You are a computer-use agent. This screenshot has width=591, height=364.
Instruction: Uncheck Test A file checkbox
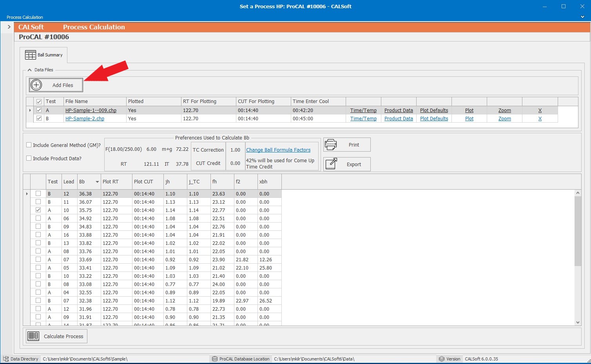pyautogui.click(x=39, y=110)
